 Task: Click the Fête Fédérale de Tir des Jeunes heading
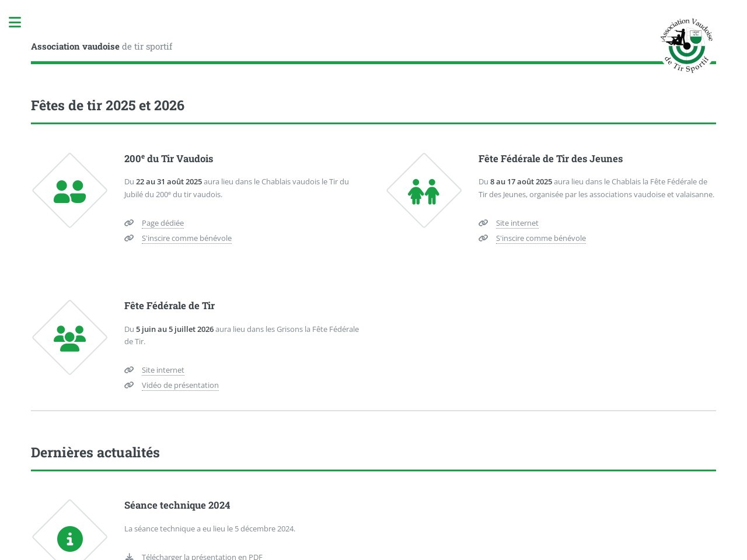[x=550, y=159]
